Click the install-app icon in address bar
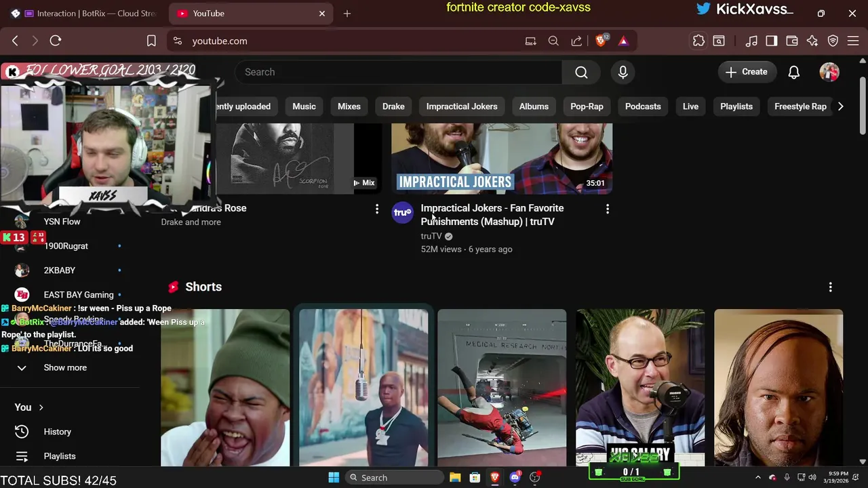 [530, 41]
